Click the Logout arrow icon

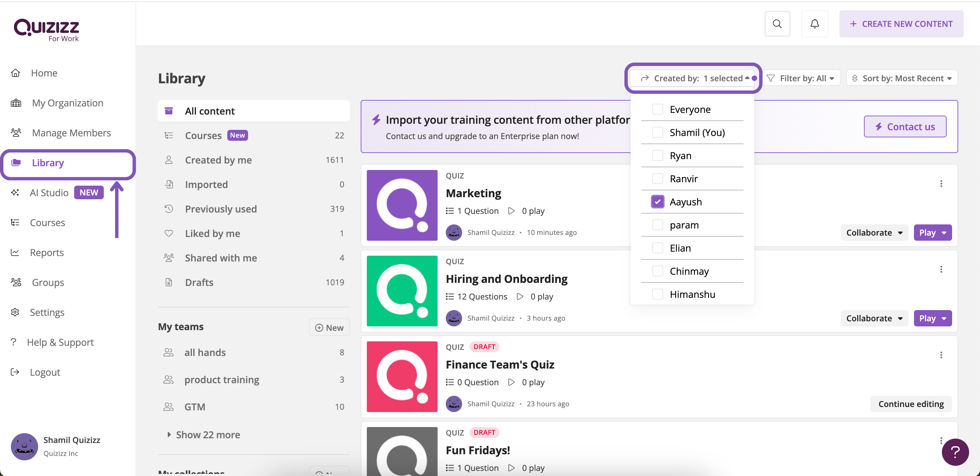click(x=15, y=372)
